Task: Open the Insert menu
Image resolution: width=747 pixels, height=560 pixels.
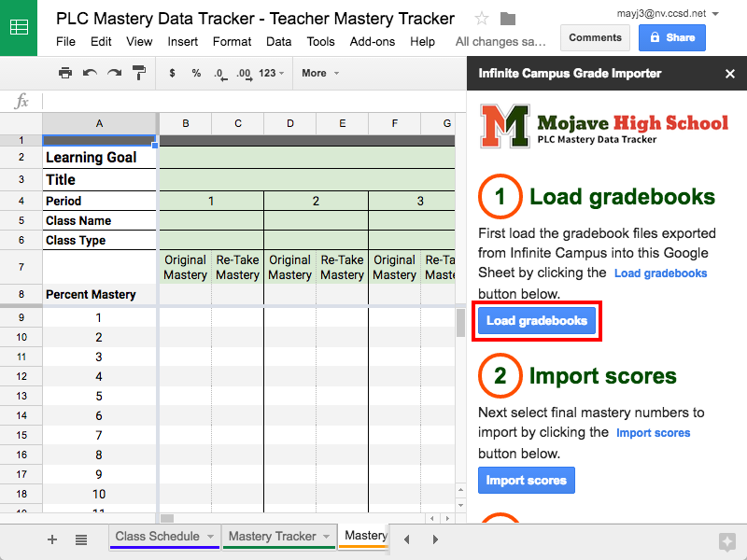Action: pos(182,41)
